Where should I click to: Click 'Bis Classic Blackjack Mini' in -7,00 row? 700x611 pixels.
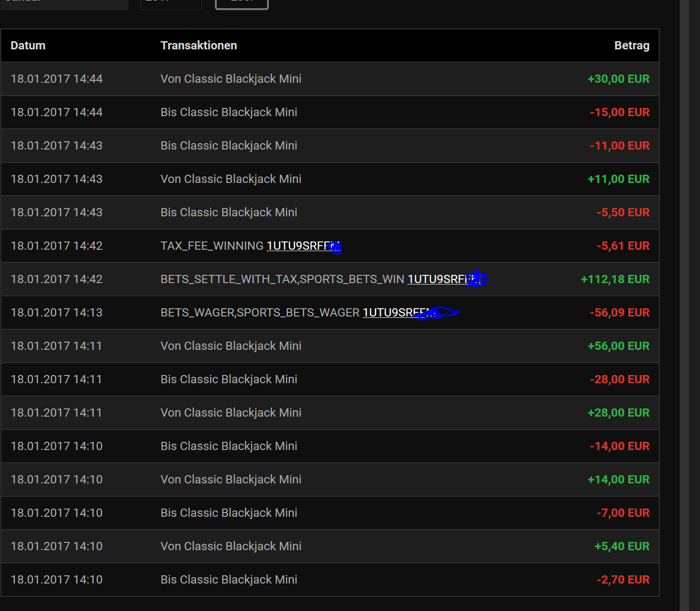(229, 513)
